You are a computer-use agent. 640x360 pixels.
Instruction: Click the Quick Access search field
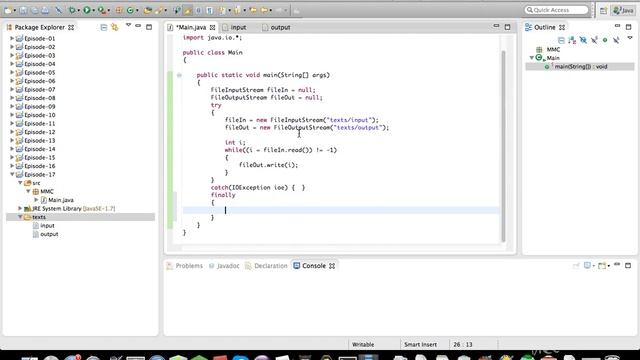(557, 10)
